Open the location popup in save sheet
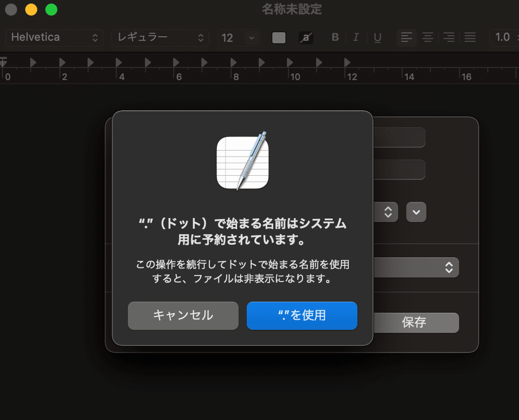Viewport: 519px width, 420px height. (386, 212)
